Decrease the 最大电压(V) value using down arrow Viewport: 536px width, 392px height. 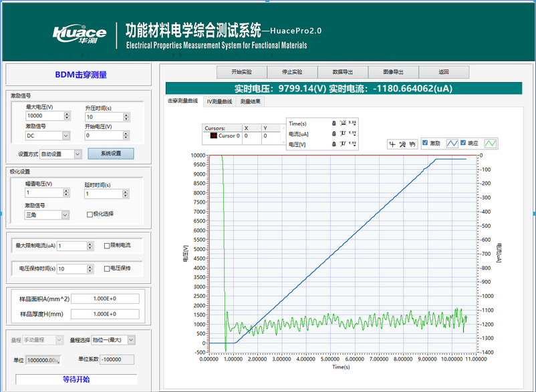[x=67, y=118]
